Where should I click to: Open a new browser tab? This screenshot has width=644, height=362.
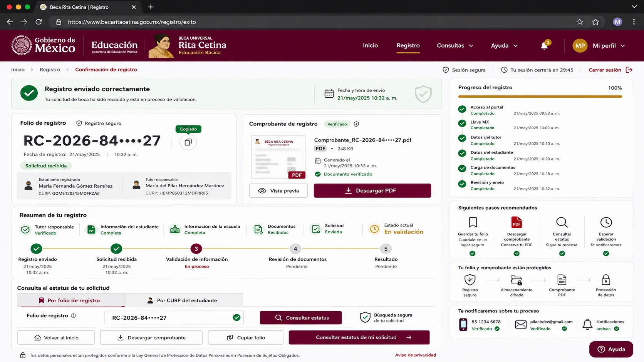pos(151,7)
